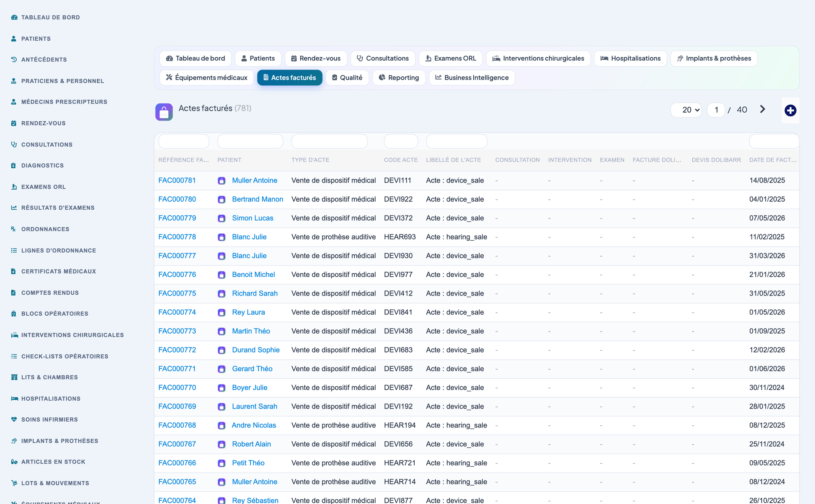Click the Patients sidebar person icon
The image size is (815, 504).
pyautogui.click(x=14, y=39)
